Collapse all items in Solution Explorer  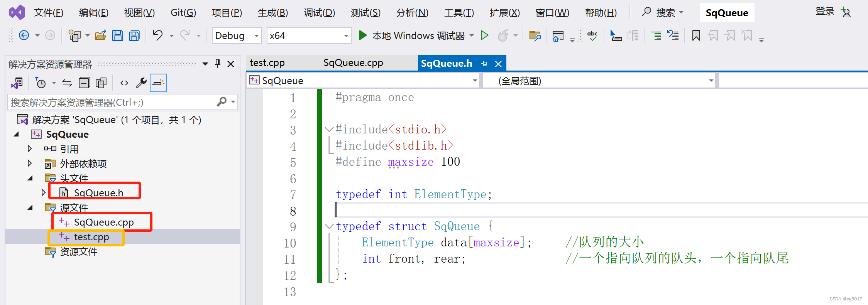[84, 83]
